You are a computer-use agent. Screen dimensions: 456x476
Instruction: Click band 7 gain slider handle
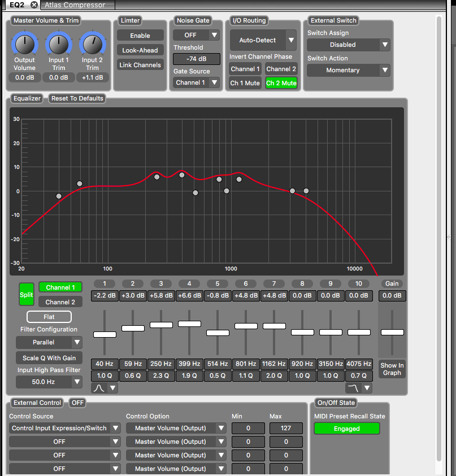click(x=274, y=326)
